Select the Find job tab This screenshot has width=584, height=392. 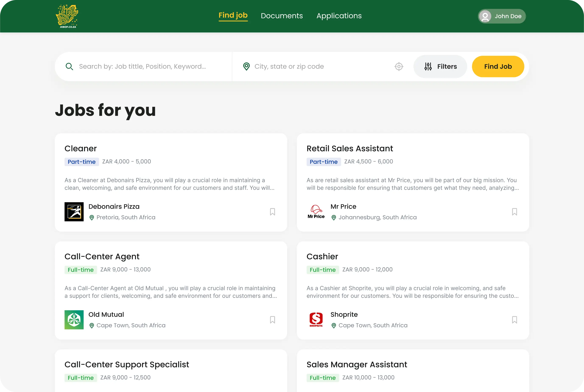(233, 15)
